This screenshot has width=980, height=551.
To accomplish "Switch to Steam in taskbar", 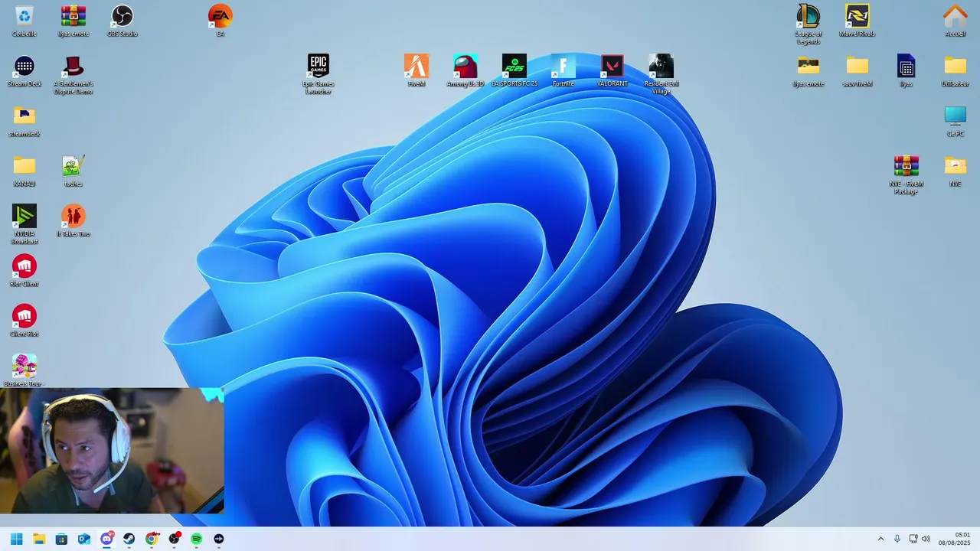I will (x=129, y=539).
